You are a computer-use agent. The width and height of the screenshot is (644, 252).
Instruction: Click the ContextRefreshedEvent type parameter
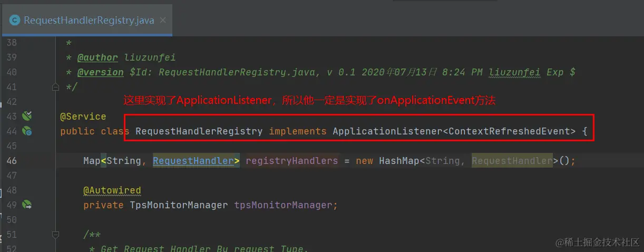(x=509, y=131)
